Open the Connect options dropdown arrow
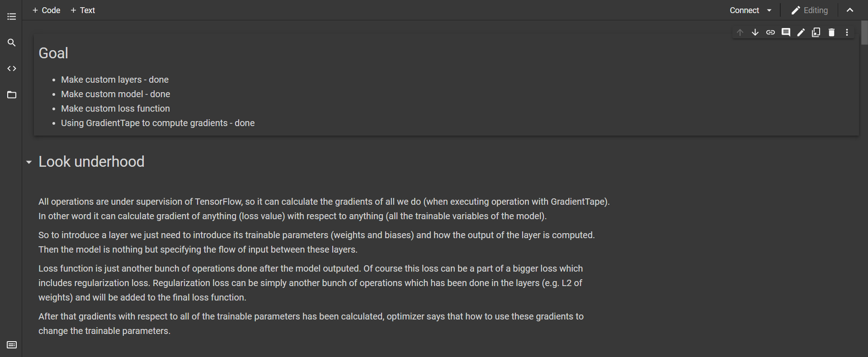Viewport: 868px width, 357px height. point(769,10)
